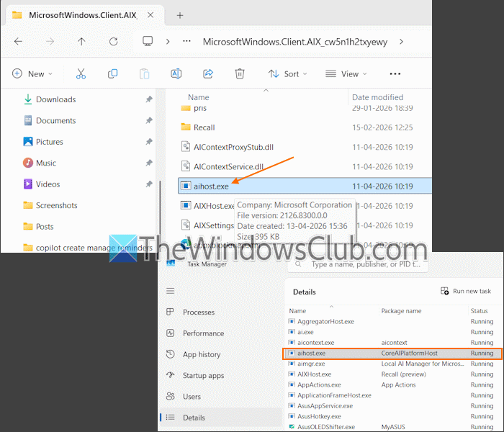
Task: Open the View dropdown menu
Action: (x=346, y=74)
